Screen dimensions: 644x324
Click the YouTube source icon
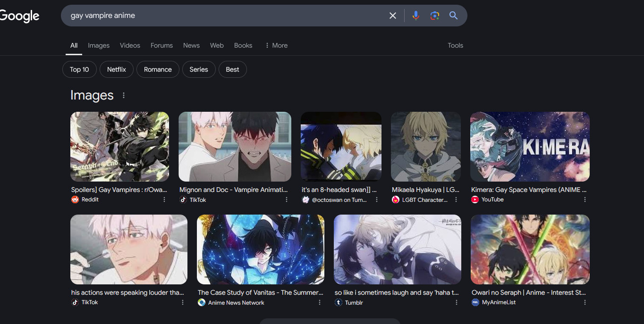[x=475, y=199]
